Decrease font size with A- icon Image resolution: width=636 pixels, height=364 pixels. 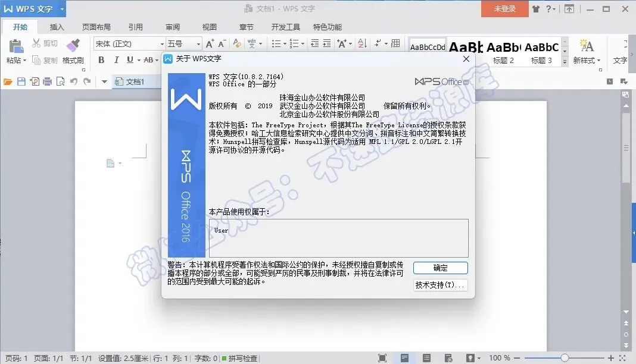point(222,43)
